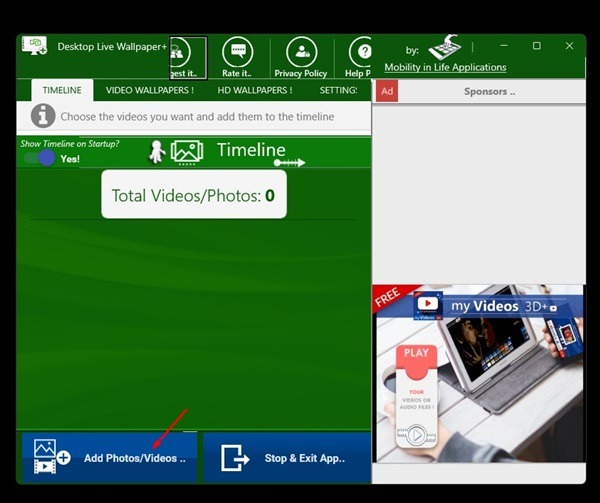600x503 pixels.
Task: Toggle the Show Timeline on Startup switch
Action: pyautogui.click(x=39, y=158)
